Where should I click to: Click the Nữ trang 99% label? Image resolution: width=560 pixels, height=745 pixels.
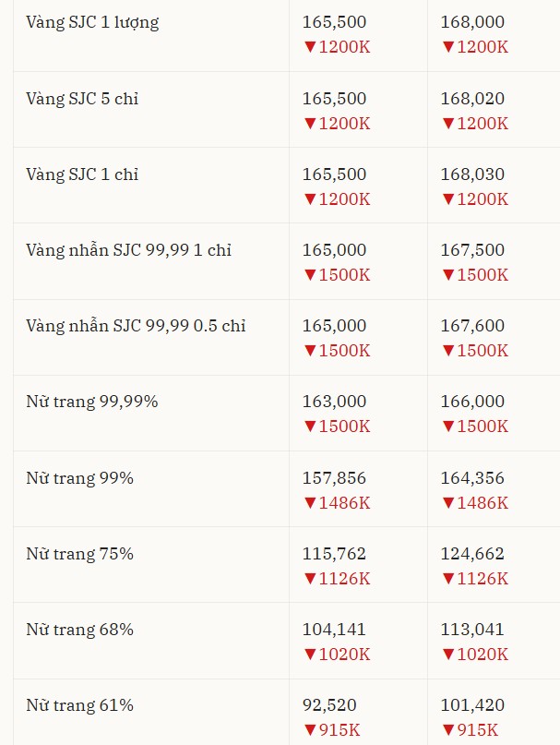pyautogui.click(x=79, y=478)
